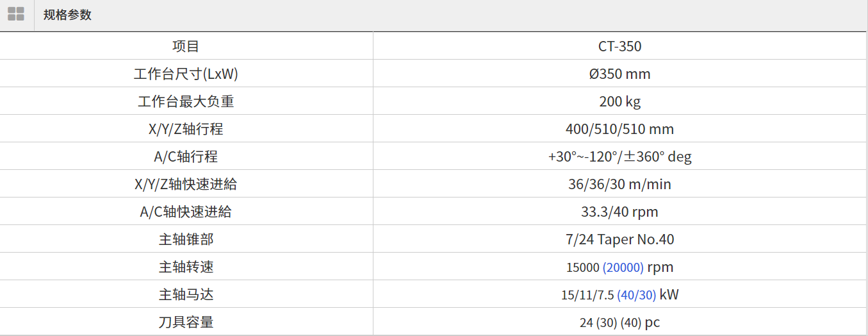Image resolution: width=868 pixels, height=336 pixels.
Task: Click the 7/24 Taper No.40 value
Action: [619, 239]
